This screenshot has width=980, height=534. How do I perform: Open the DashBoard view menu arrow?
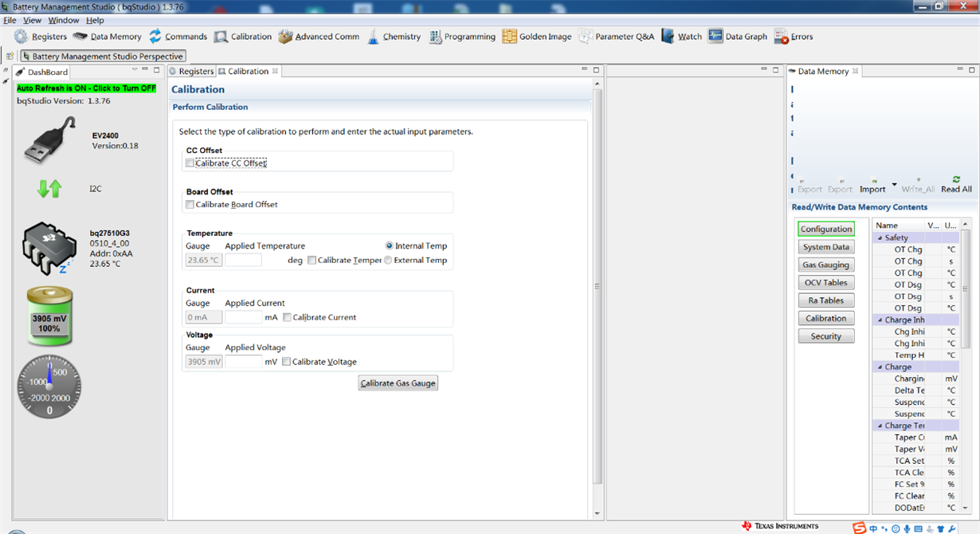[135, 70]
